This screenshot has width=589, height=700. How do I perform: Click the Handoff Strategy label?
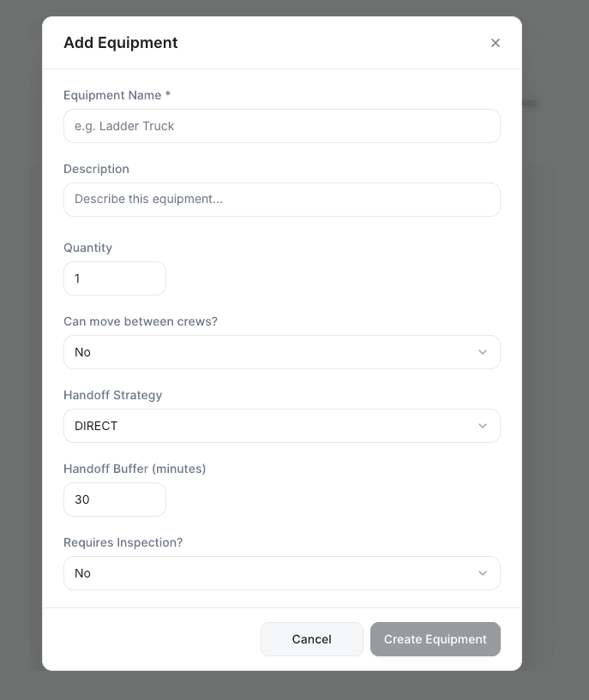tap(112, 395)
